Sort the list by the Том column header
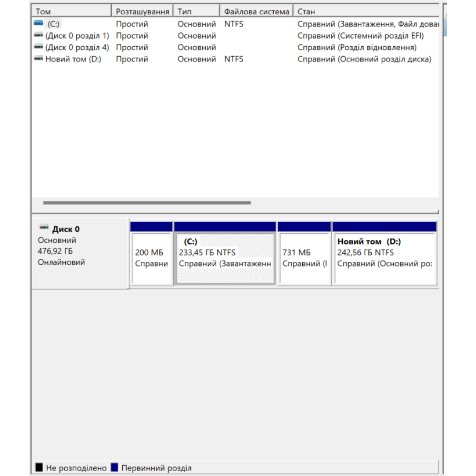The height and width of the screenshot is (476, 476). (x=71, y=11)
